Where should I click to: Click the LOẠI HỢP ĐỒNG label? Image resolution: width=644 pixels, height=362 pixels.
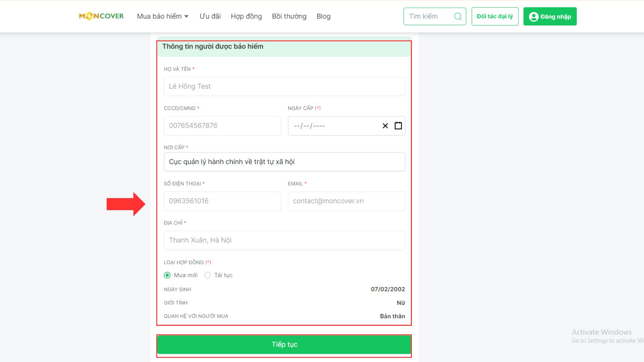187,262
